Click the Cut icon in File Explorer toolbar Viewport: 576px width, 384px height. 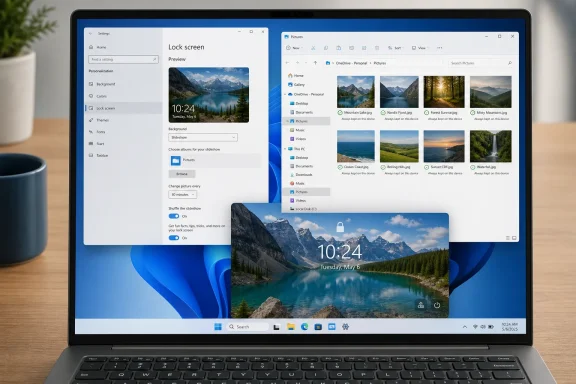(313, 48)
